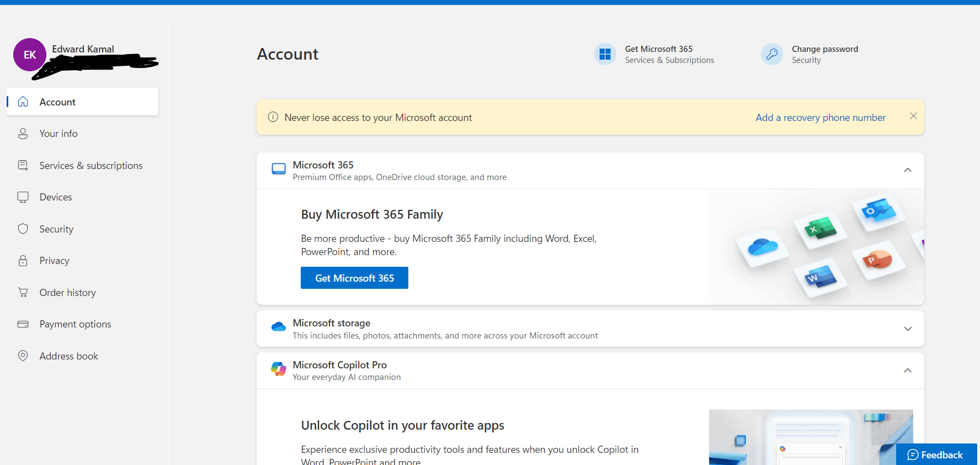Expand the Microsoft storage section
Image resolution: width=980 pixels, height=465 pixels.
908,329
